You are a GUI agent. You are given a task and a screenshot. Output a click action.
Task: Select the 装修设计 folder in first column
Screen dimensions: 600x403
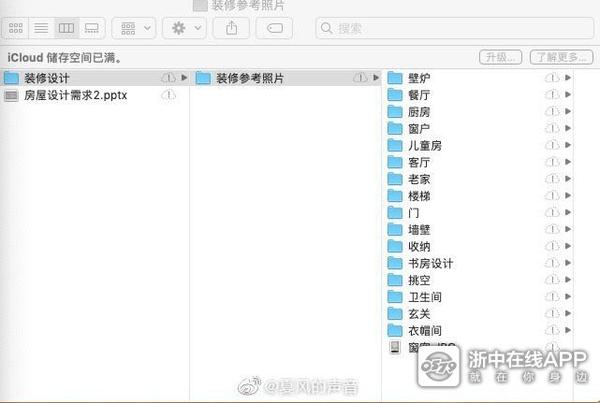(x=47, y=78)
